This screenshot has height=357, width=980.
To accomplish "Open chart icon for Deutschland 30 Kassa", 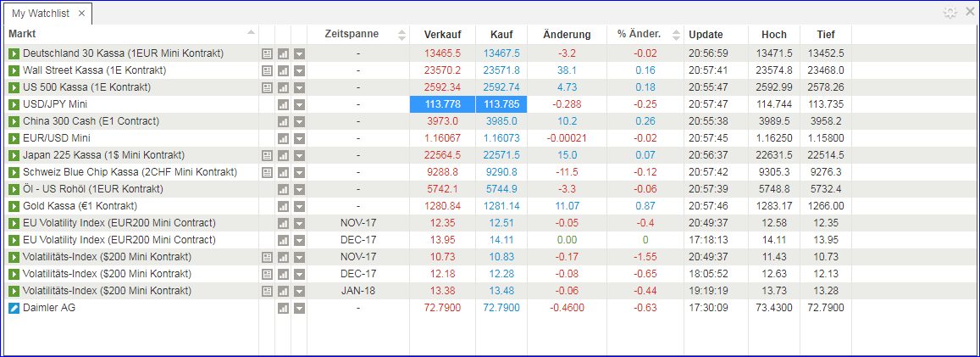I will [283, 53].
